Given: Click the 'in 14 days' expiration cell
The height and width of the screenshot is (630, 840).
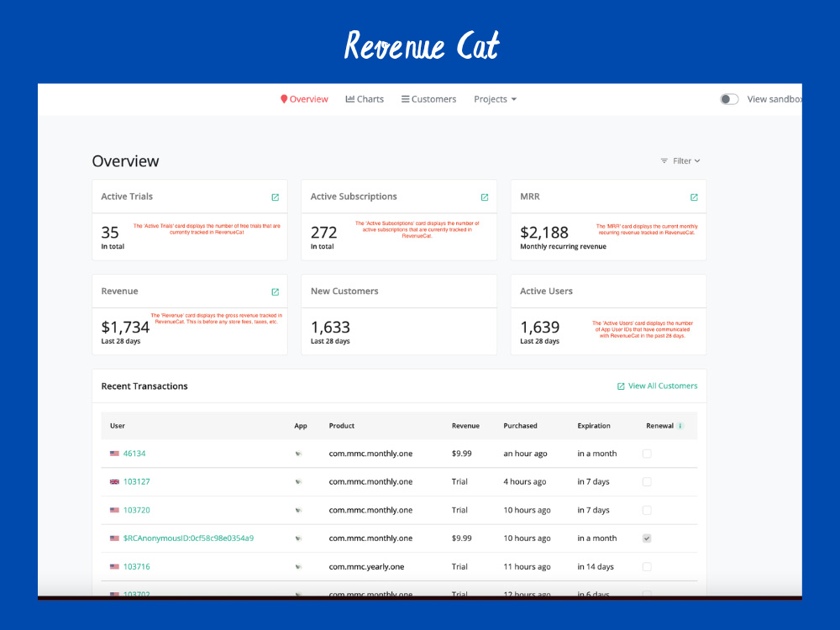Looking at the screenshot, I should (596, 566).
